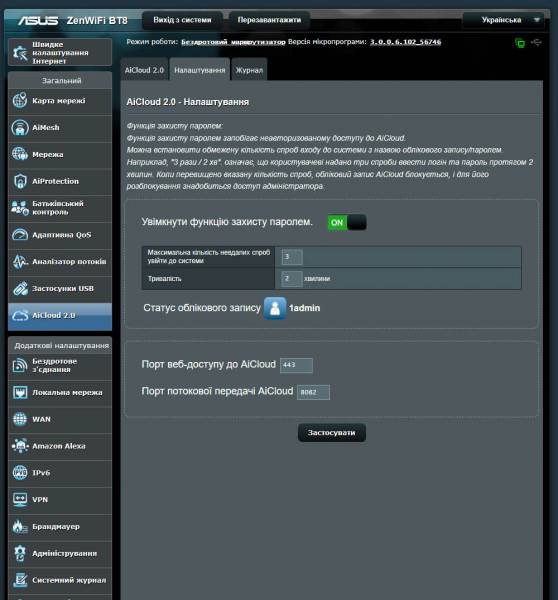Click the Застосувати button
The height and width of the screenshot is (600, 558).
tap(331, 433)
